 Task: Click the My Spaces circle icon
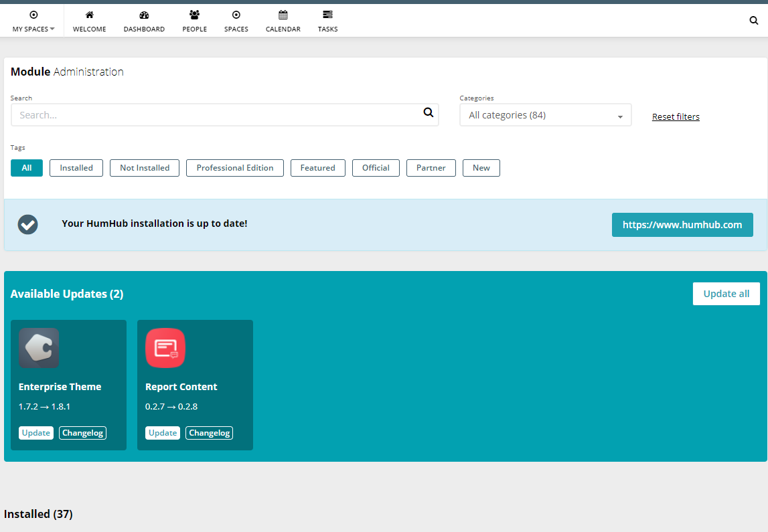click(x=33, y=15)
